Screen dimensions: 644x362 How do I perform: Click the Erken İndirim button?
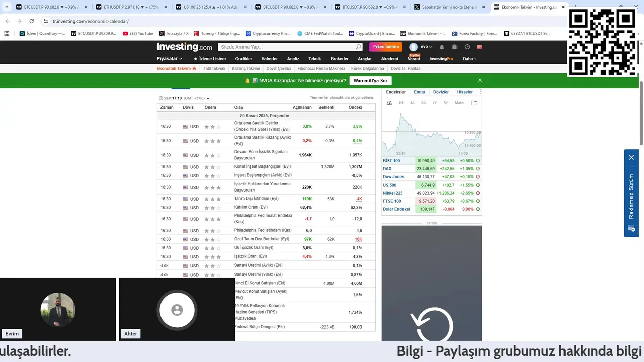click(x=386, y=47)
